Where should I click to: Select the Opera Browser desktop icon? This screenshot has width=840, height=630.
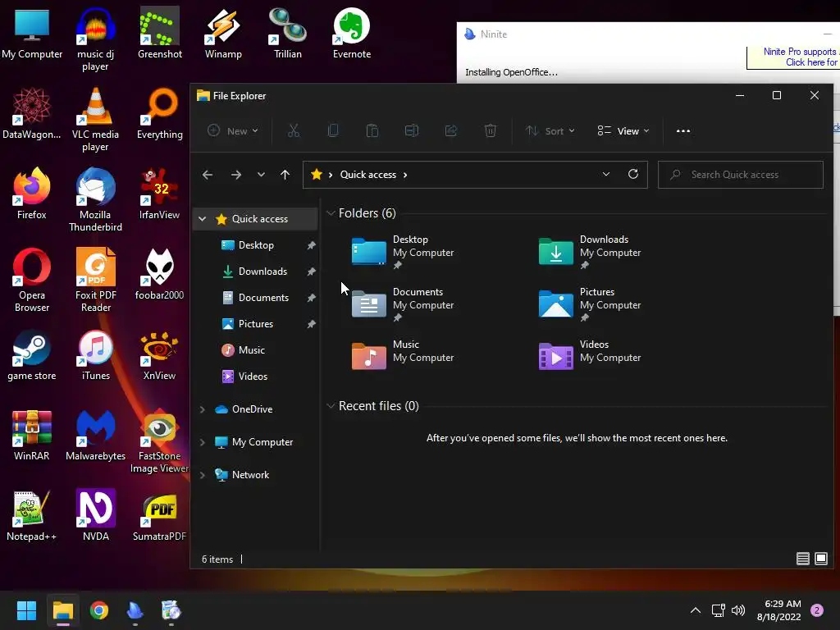[x=32, y=281]
